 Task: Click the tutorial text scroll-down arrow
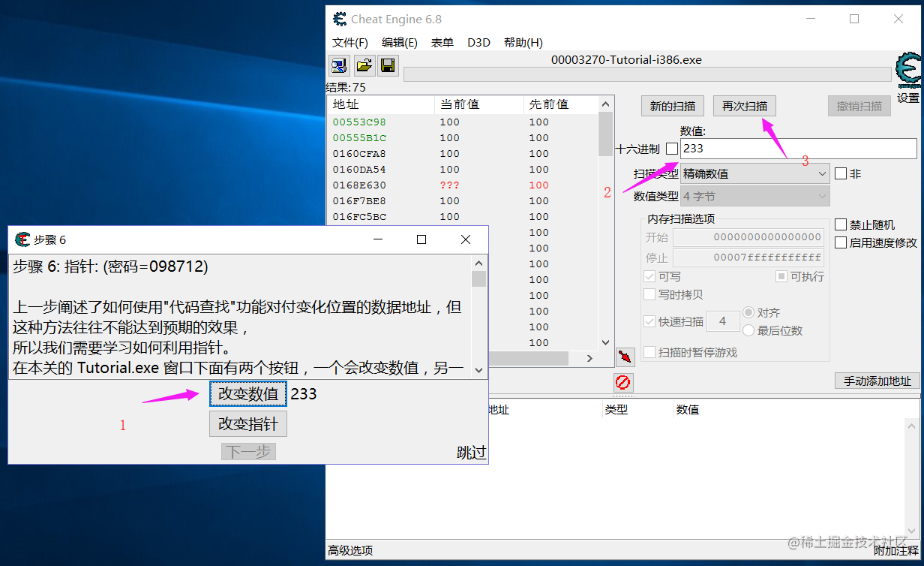coord(478,369)
